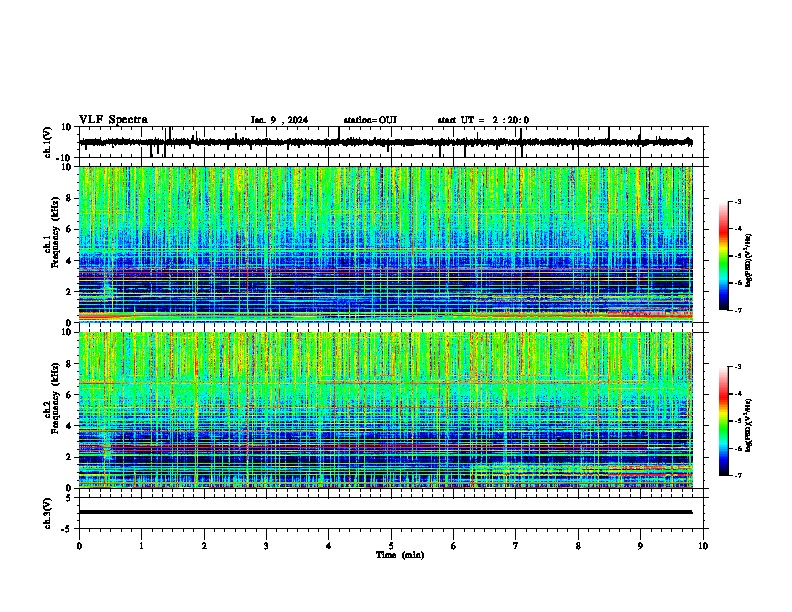Click the 2 kHz tick on ch.2 frequency axis
This screenshot has height=612, width=792.
(x=69, y=457)
